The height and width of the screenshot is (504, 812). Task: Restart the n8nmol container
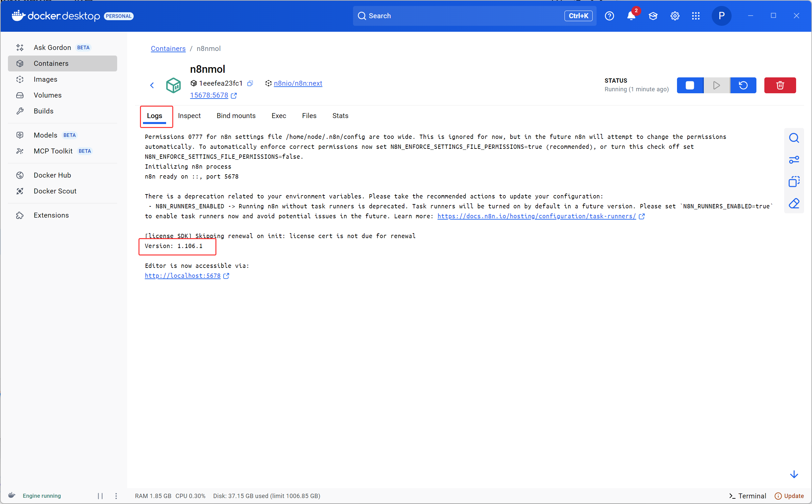pos(743,85)
